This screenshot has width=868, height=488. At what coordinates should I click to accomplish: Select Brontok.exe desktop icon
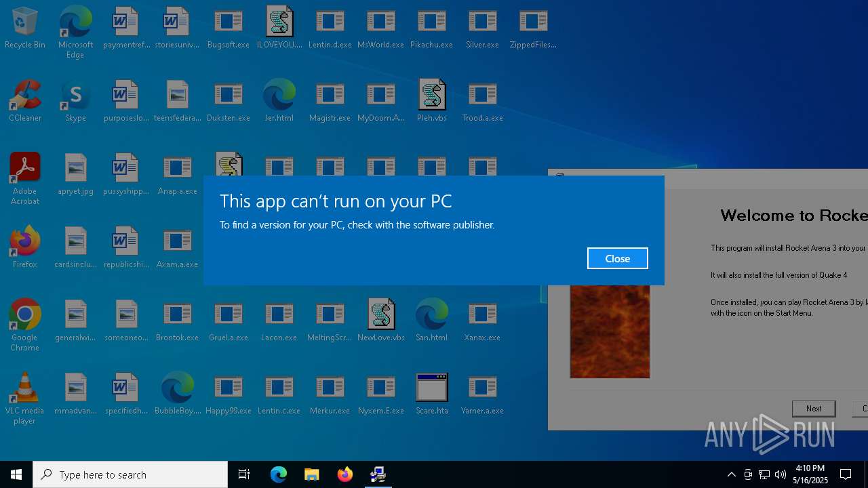coord(178,321)
